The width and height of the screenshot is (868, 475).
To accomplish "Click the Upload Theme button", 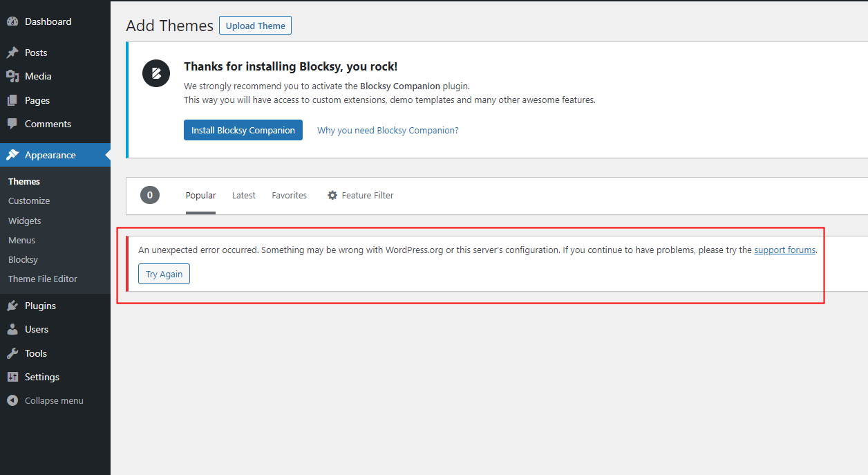I will [x=256, y=26].
